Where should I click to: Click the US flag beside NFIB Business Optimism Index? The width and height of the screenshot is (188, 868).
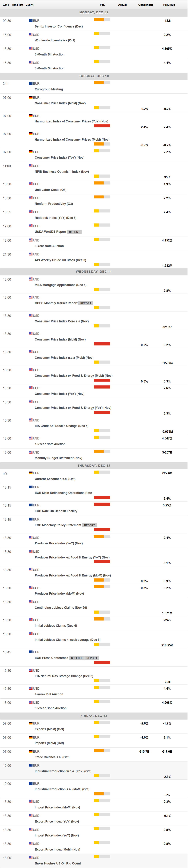pos(31,166)
